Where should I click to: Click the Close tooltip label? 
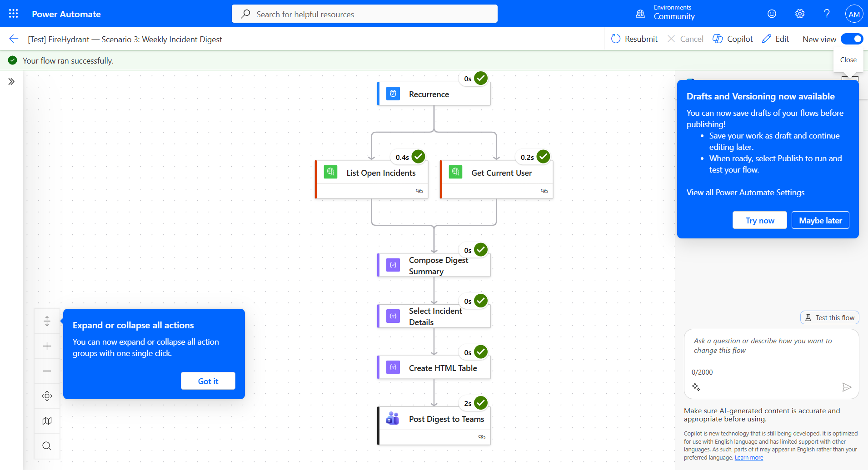click(x=848, y=60)
